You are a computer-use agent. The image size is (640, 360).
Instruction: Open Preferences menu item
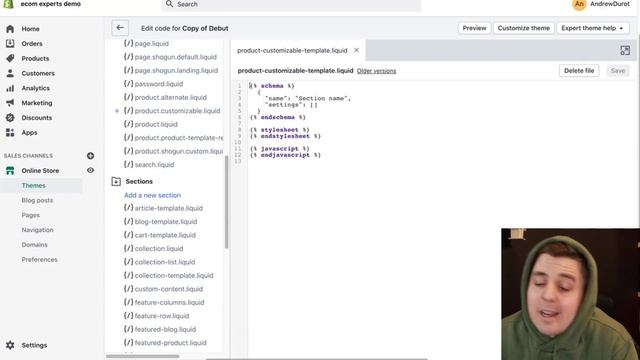(40, 259)
